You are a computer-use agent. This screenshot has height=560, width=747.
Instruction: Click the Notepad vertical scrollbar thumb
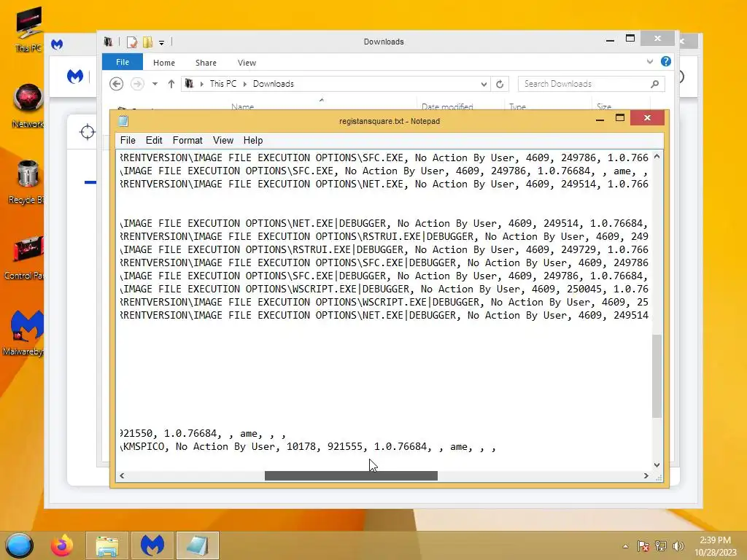coord(657,376)
